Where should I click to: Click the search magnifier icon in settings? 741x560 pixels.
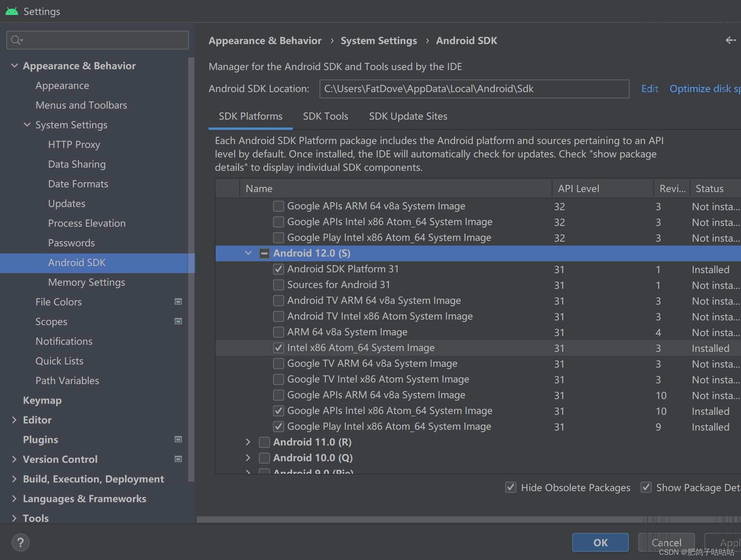[17, 40]
